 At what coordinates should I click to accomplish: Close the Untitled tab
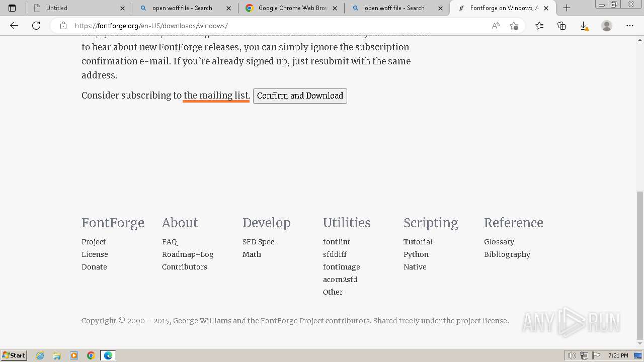point(122,8)
